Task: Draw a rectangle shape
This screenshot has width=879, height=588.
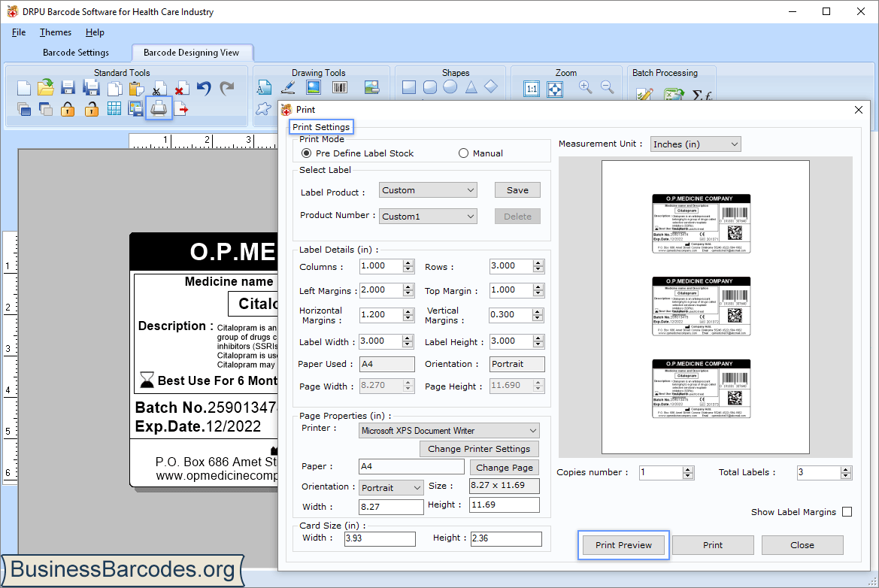Action: point(409,87)
